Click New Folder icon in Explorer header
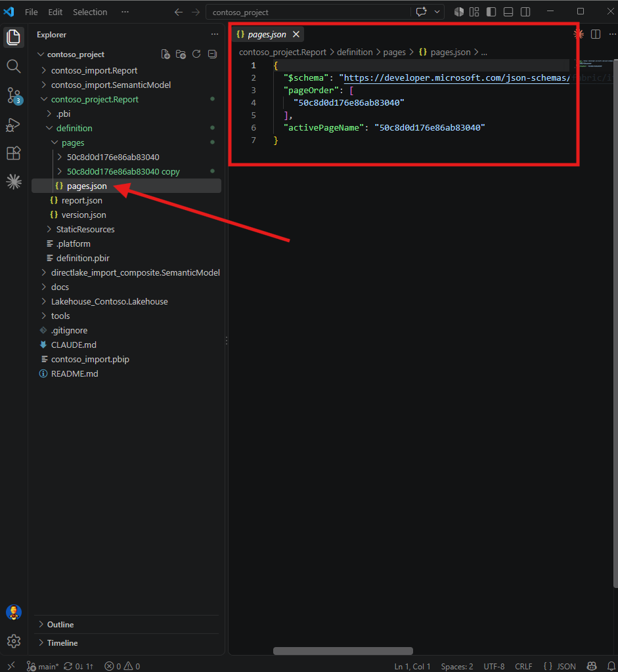This screenshot has height=672, width=618. (181, 54)
